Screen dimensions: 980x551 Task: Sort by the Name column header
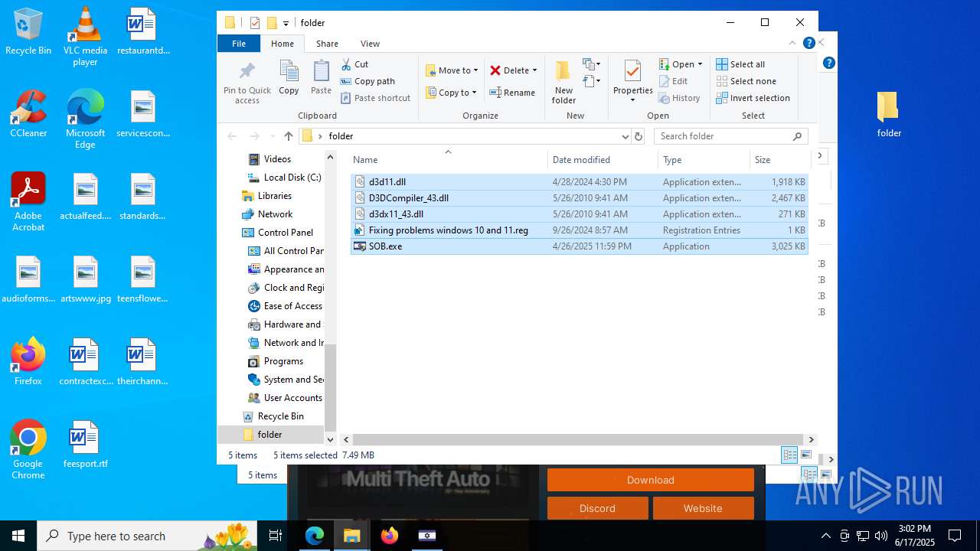click(x=448, y=160)
